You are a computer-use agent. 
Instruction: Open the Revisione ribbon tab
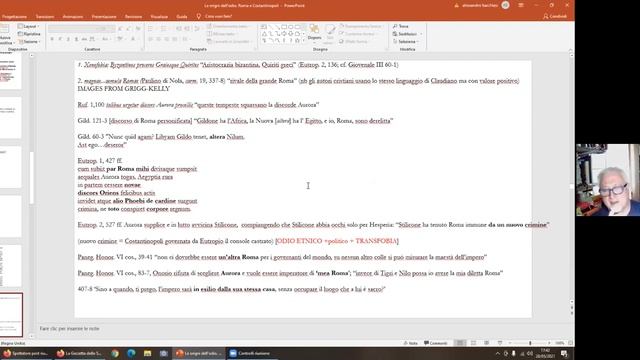tap(133, 17)
